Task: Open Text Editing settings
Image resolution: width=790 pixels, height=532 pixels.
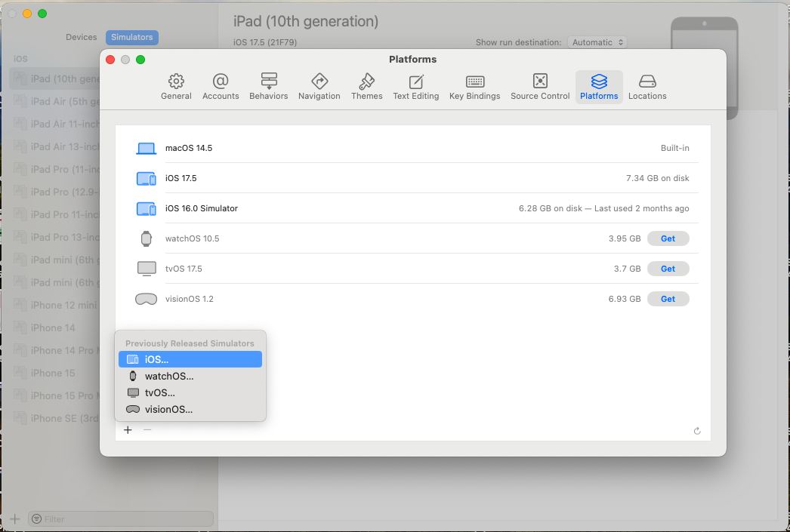Action: pyautogui.click(x=415, y=87)
